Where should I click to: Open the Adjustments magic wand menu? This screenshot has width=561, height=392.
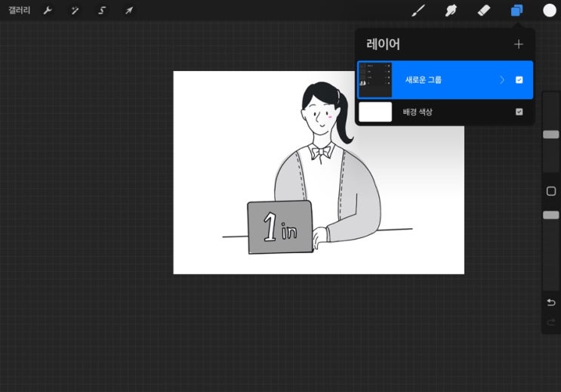coord(75,11)
